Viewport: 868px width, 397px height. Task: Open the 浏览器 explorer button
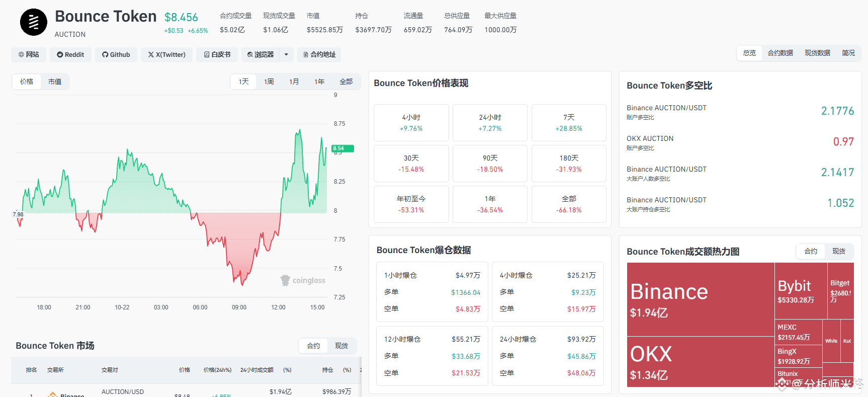261,54
